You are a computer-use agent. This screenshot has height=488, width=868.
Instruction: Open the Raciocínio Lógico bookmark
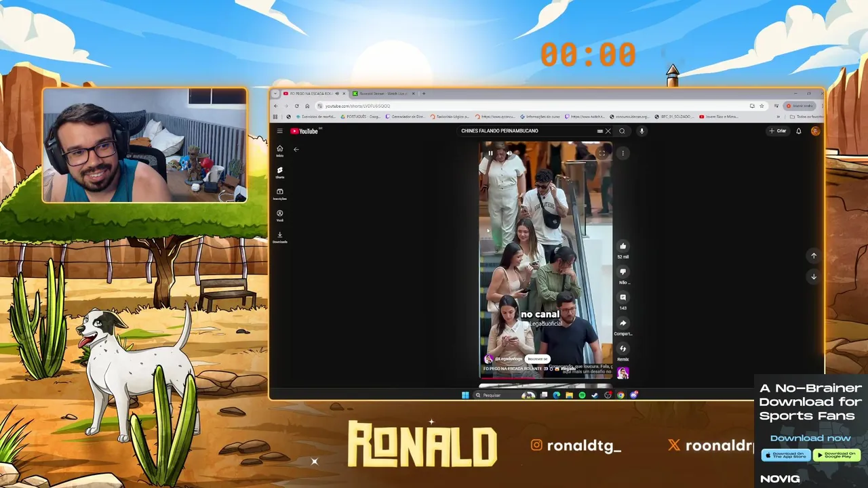[x=450, y=117]
